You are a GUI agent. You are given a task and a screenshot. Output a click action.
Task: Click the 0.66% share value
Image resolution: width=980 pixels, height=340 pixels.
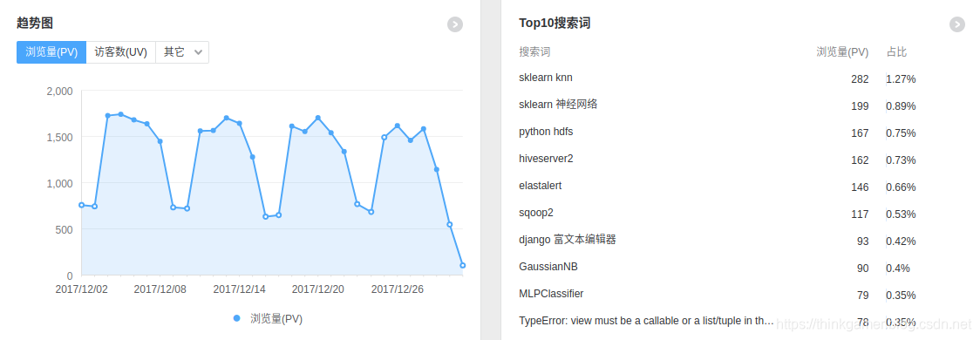tap(901, 187)
